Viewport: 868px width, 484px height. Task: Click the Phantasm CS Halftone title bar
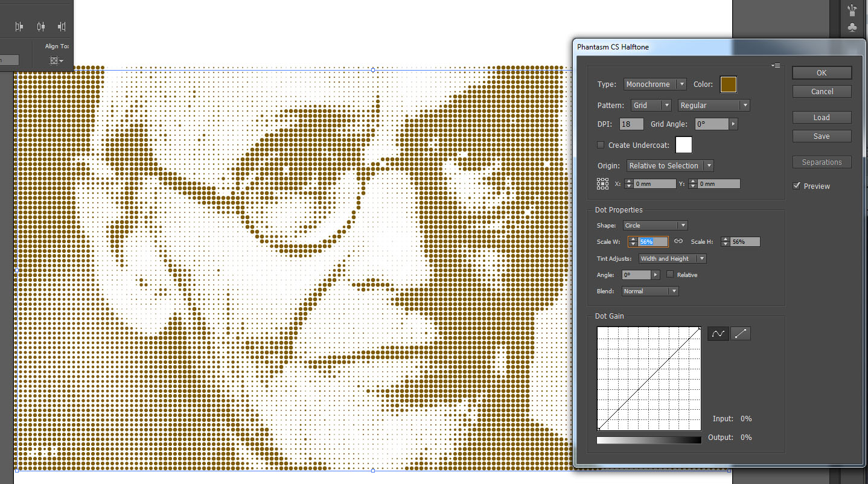718,46
